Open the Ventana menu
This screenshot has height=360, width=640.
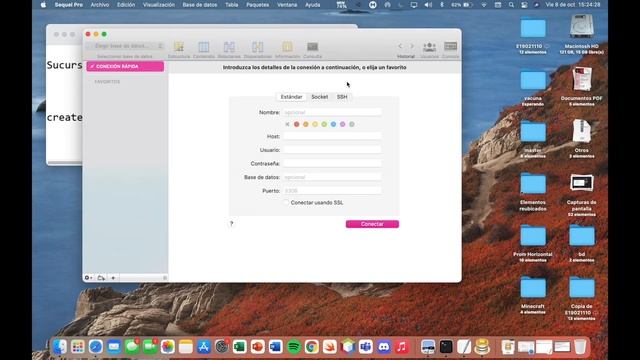[x=287, y=5]
